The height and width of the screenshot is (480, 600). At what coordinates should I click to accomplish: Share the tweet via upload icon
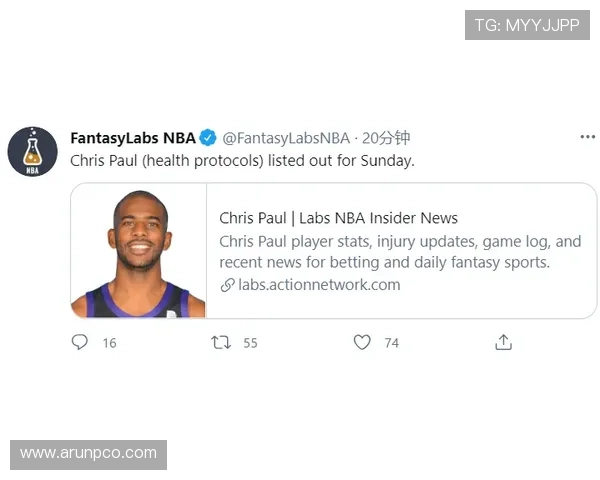503,342
